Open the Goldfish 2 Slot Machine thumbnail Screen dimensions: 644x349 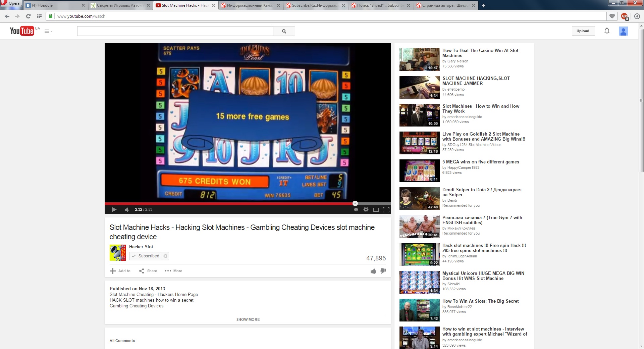pos(419,143)
